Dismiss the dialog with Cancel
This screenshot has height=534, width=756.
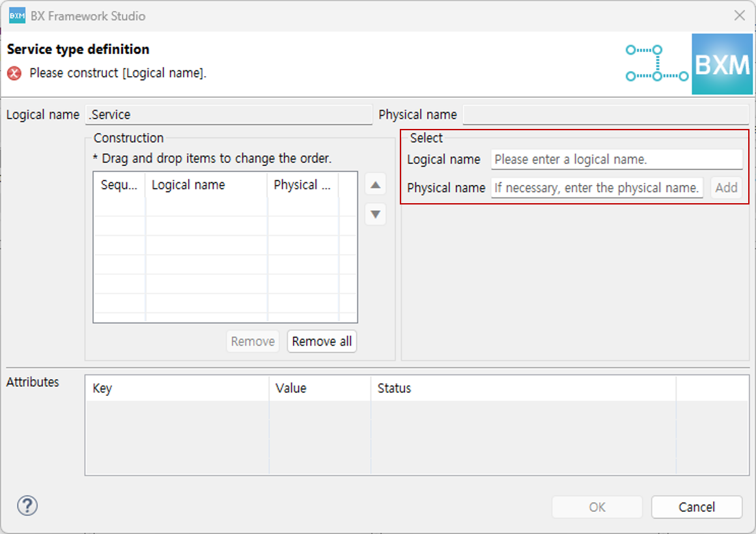click(x=696, y=507)
